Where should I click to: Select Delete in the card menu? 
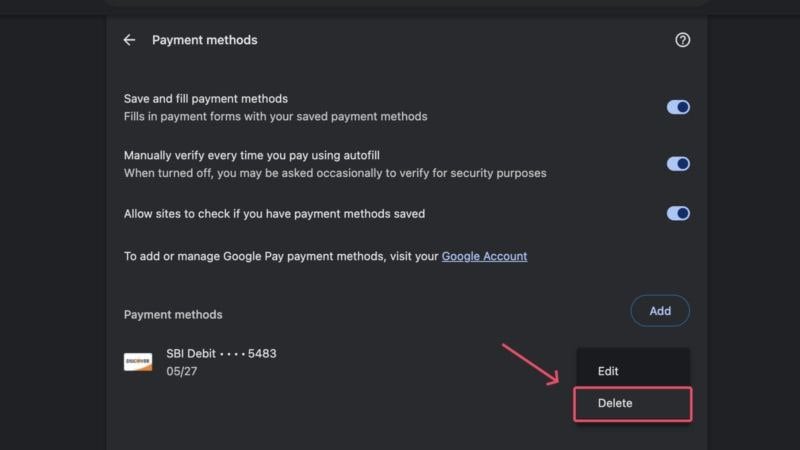(x=615, y=403)
